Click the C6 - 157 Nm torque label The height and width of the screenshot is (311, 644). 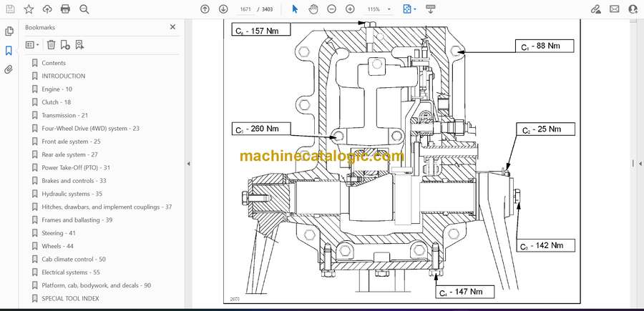tap(261, 30)
